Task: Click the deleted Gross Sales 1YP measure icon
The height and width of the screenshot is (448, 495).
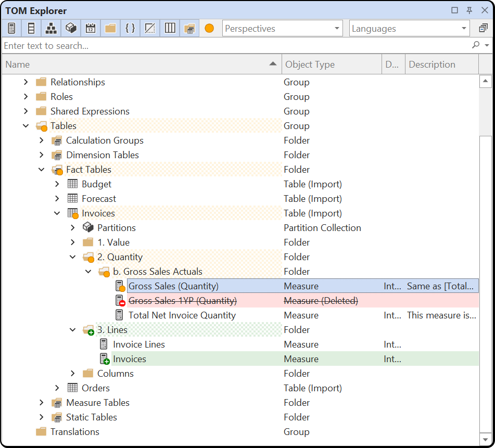Action: [x=120, y=301]
